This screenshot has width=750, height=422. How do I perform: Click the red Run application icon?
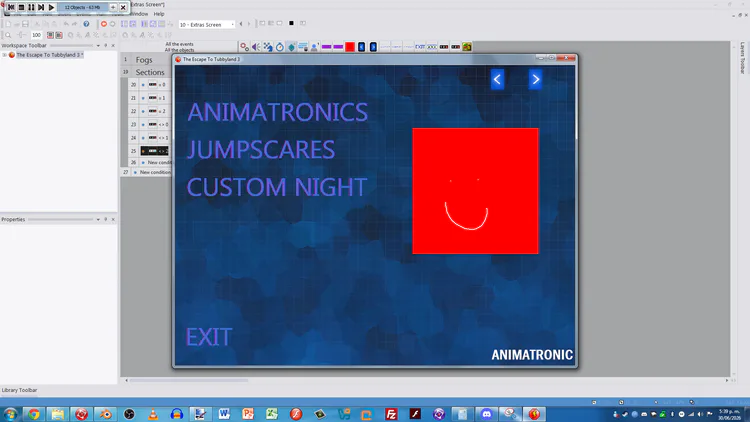click(103, 24)
